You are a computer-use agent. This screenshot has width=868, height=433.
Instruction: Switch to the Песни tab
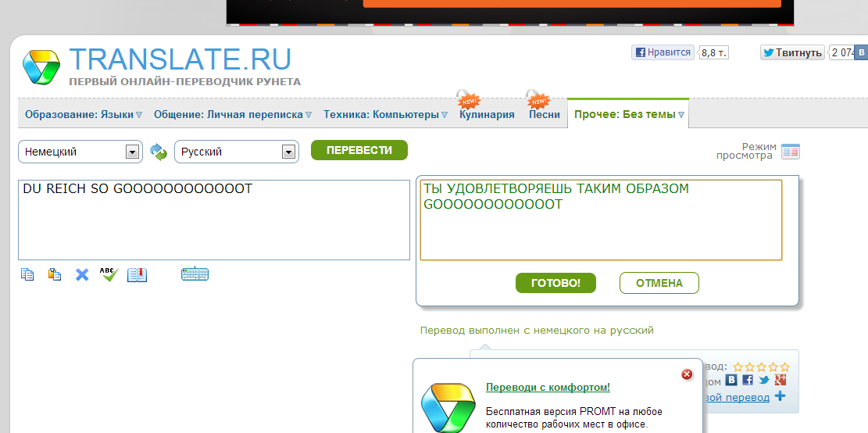(x=545, y=115)
